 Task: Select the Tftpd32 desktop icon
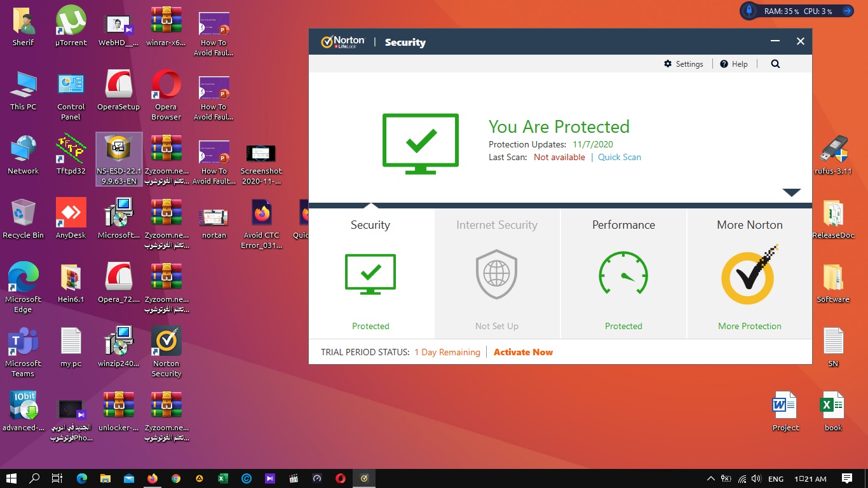click(x=71, y=154)
